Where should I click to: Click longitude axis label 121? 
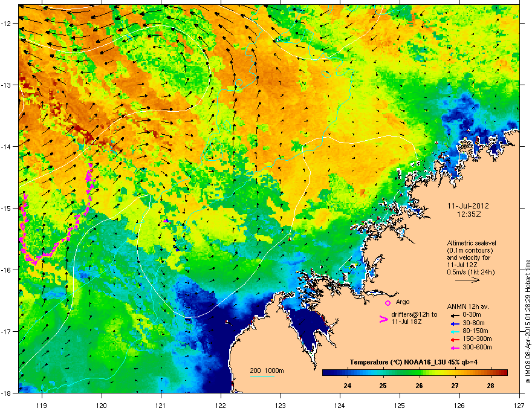point(161,405)
